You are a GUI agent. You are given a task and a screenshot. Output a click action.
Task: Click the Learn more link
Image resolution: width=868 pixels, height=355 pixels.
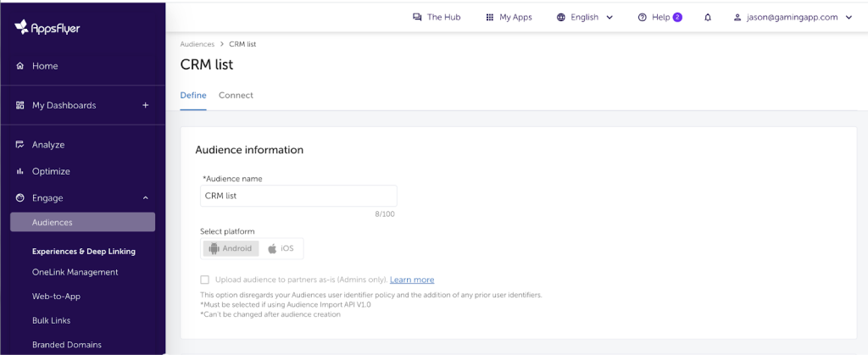tap(412, 280)
